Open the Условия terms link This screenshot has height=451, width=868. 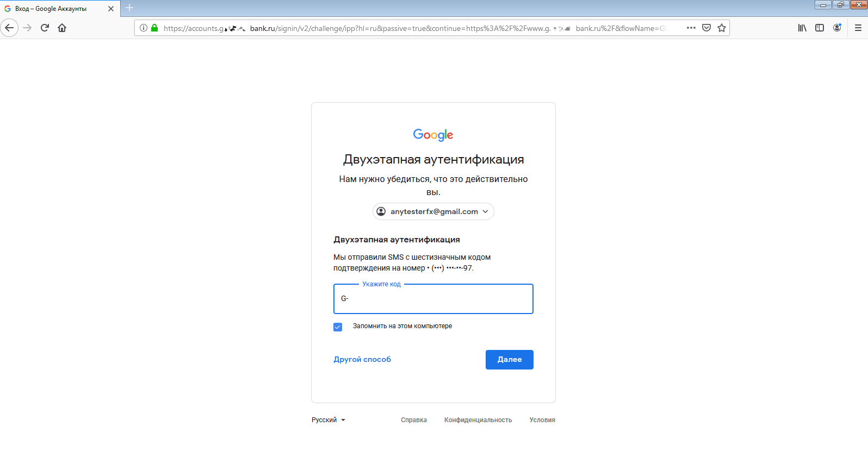click(x=542, y=420)
